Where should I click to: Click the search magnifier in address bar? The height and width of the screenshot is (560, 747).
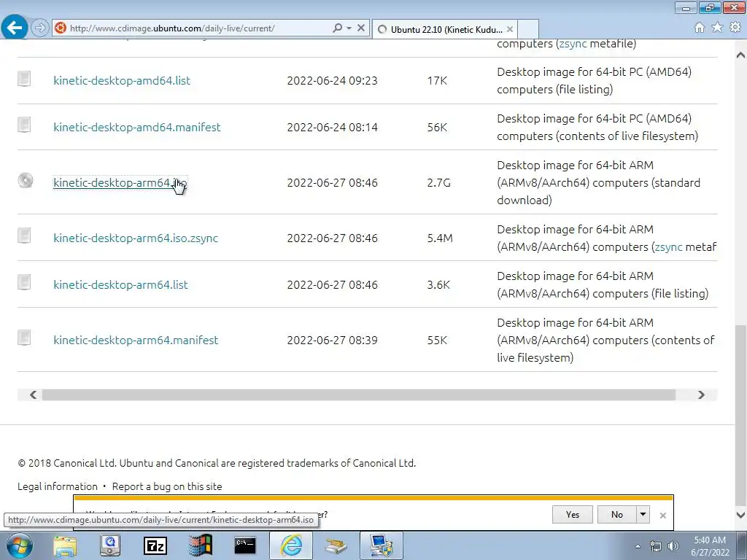point(338,28)
